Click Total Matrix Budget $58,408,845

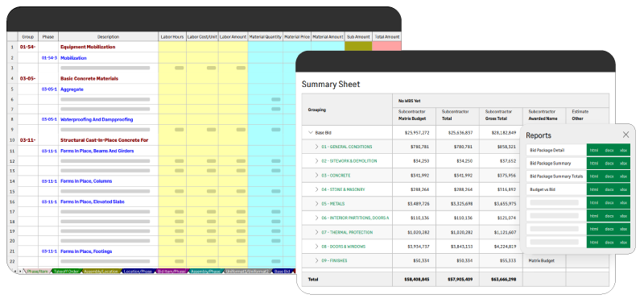[x=416, y=280]
